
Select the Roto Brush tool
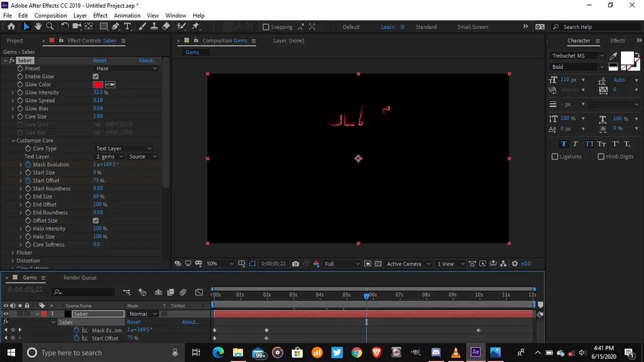[x=181, y=27]
